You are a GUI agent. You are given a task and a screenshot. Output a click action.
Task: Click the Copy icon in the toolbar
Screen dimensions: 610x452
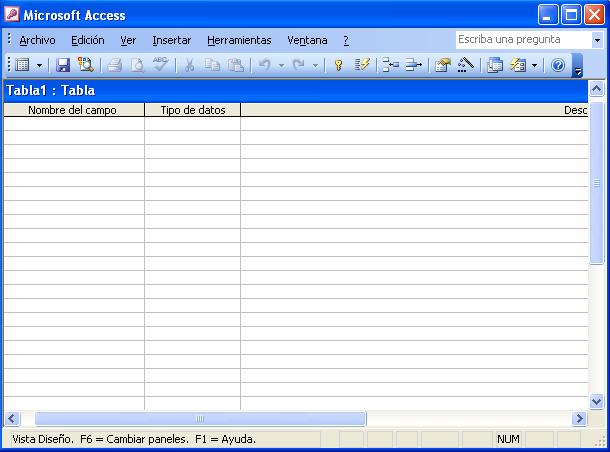tap(212, 65)
